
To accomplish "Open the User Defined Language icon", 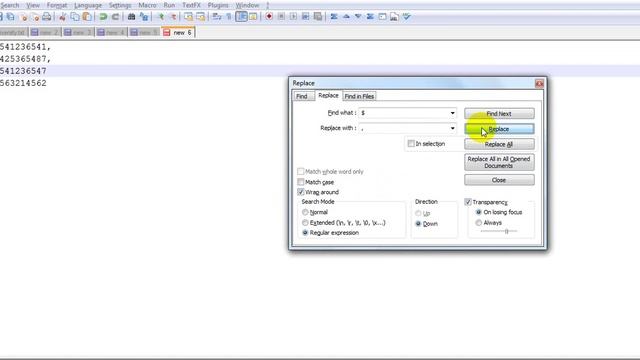I will [253, 17].
